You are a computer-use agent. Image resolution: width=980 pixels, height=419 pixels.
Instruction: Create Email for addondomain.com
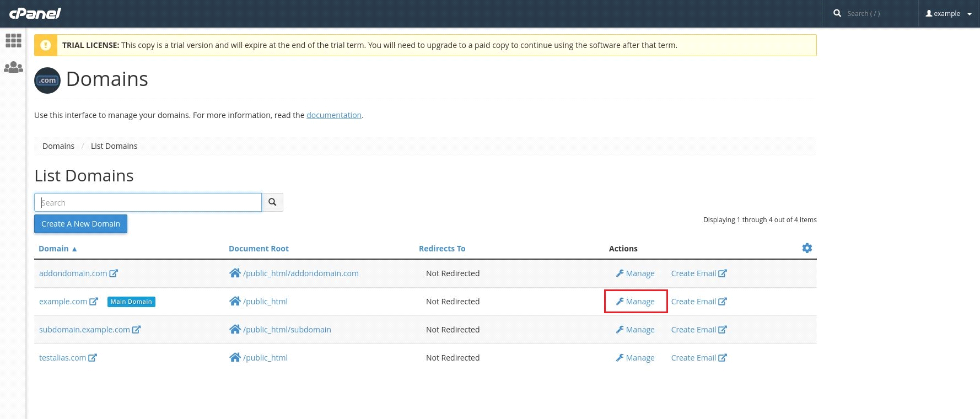699,273
